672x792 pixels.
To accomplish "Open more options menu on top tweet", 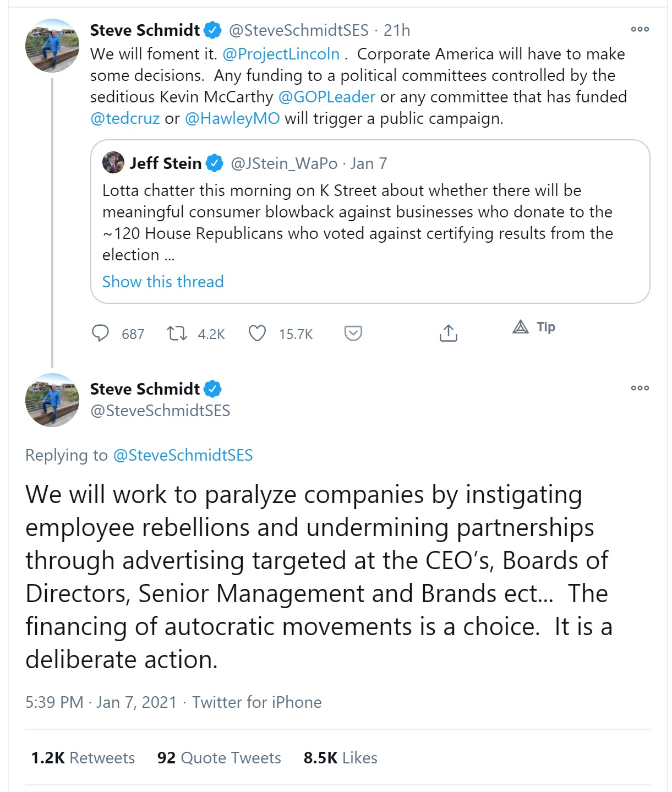I will click(640, 29).
